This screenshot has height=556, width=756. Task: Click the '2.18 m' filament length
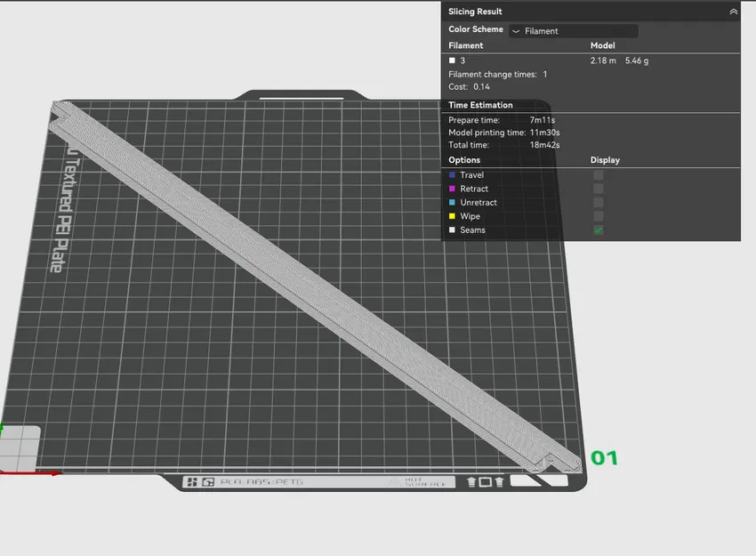(x=603, y=60)
